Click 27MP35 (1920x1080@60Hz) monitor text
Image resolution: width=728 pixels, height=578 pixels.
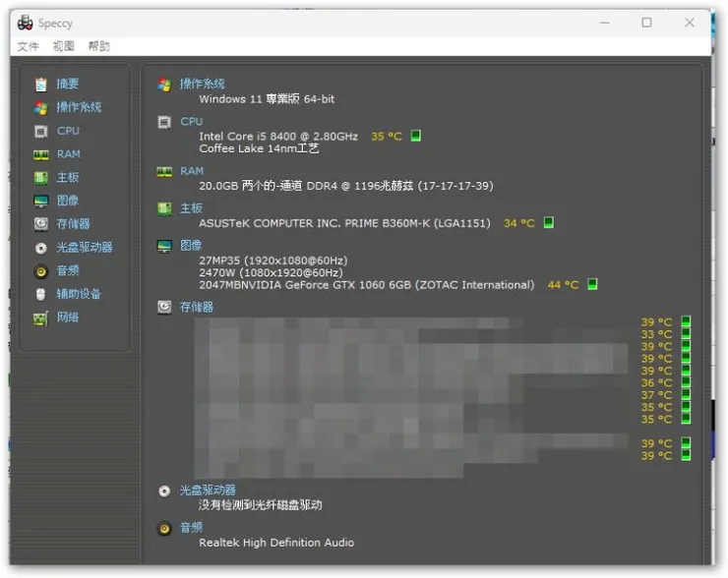(x=273, y=260)
